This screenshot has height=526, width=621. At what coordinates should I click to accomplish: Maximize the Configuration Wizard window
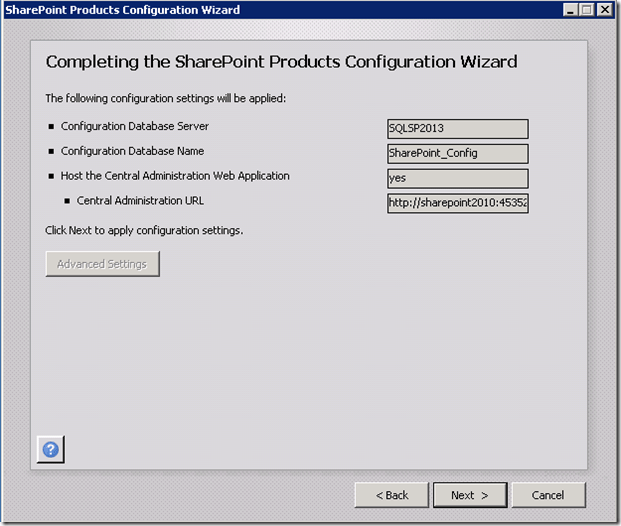pos(588,9)
